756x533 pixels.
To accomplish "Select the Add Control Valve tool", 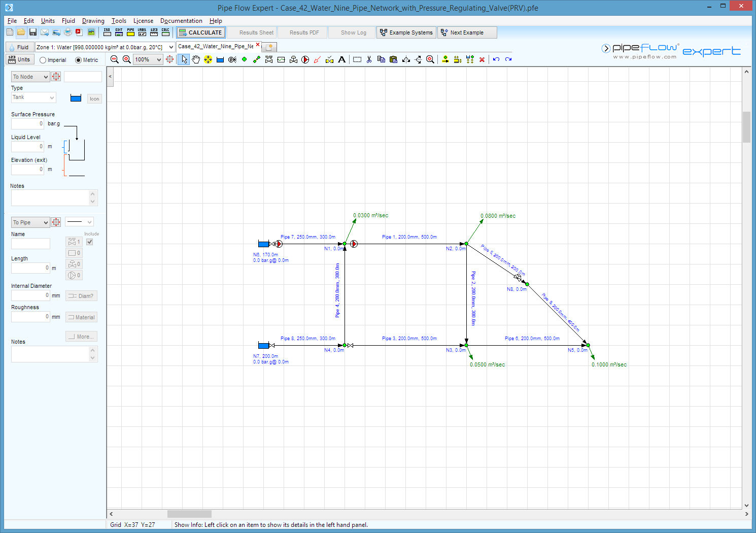I will tap(293, 59).
